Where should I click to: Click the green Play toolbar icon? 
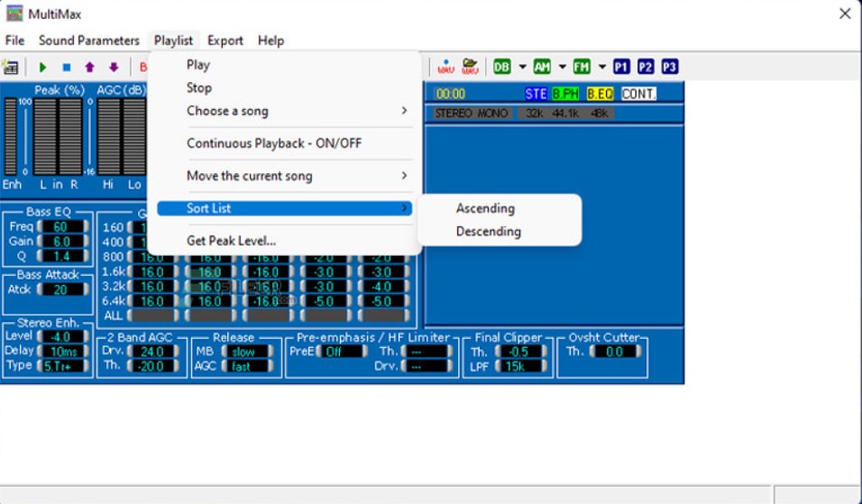pos(42,67)
